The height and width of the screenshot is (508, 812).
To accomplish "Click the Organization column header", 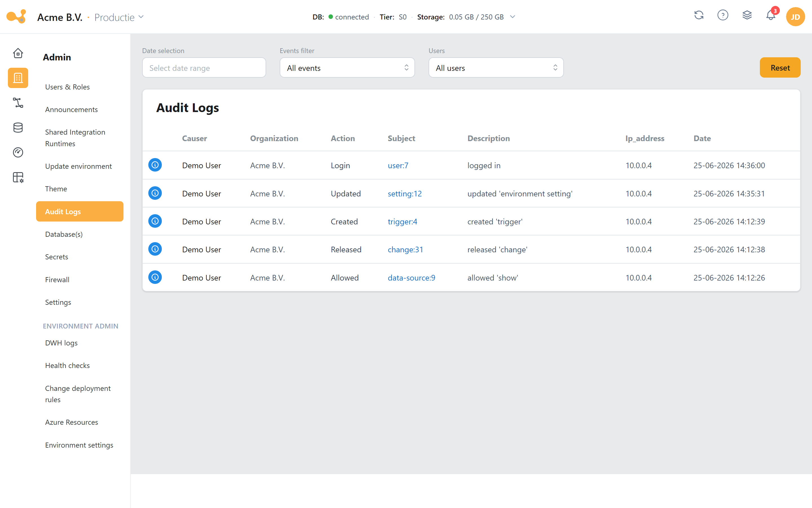I will pos(274,138).
